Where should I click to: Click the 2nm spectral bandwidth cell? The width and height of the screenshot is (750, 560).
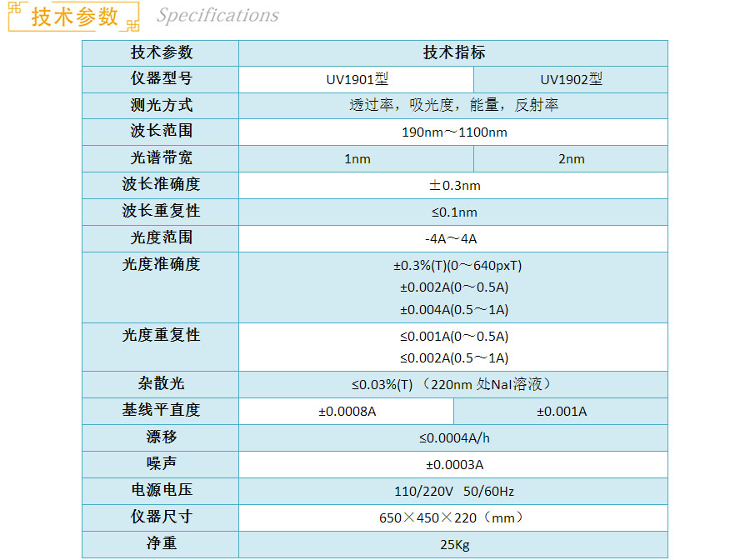tap(571, 159)
